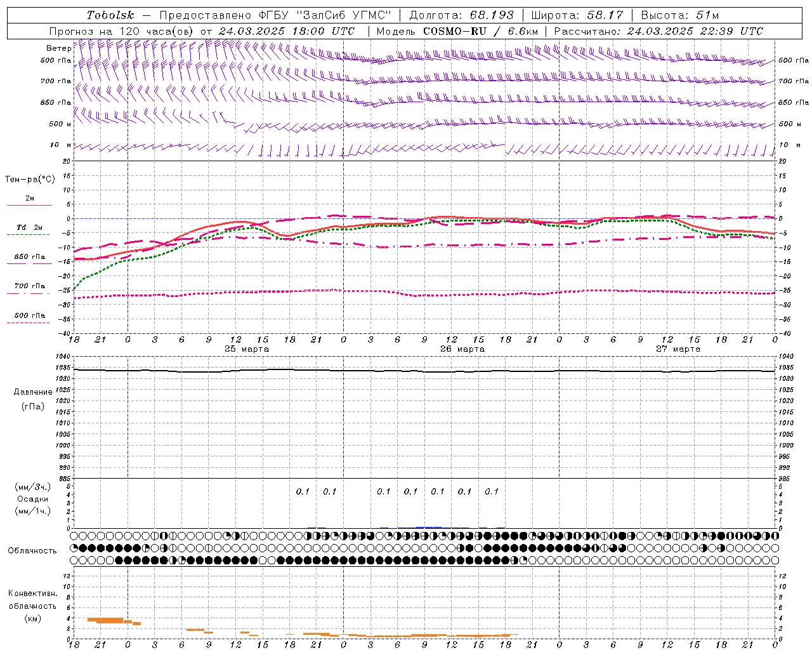Click the blue precipitation bar on 26 марта

pyautogui.click(x=429, y=527)
